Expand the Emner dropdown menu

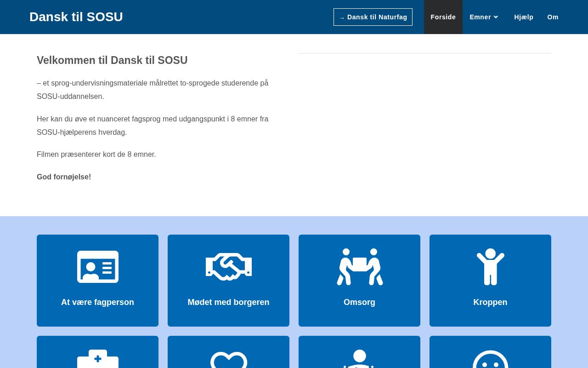click(484, 17)
